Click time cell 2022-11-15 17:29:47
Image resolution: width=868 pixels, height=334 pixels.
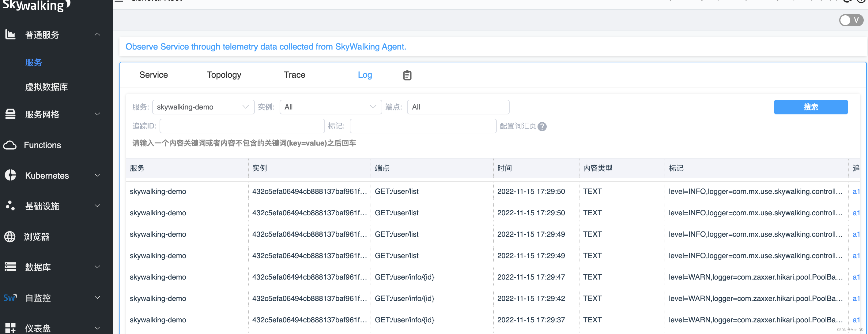coord(531,277)
